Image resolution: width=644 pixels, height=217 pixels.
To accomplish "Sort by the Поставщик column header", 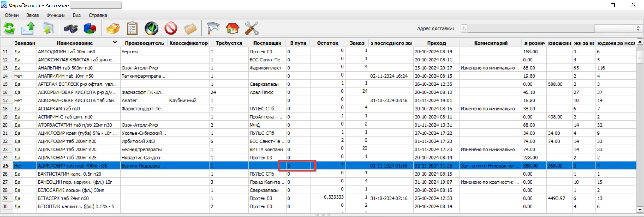I will pos(267,43).
